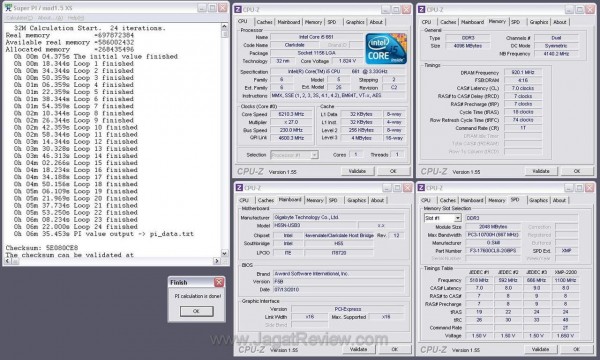Click the CPU-Z icon in Mainboard tab window
This screenshot has height=360, width=600.
click(x=239, y=187)
